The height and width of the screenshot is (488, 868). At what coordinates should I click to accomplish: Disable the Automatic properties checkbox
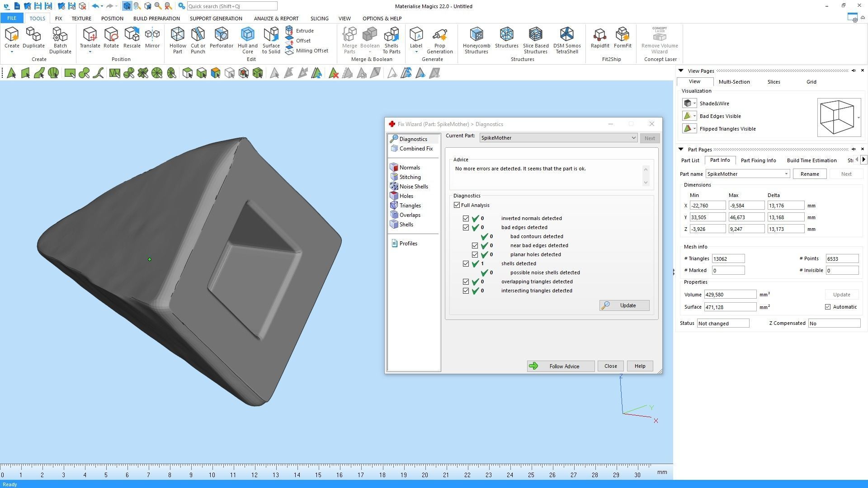(828, 307)
